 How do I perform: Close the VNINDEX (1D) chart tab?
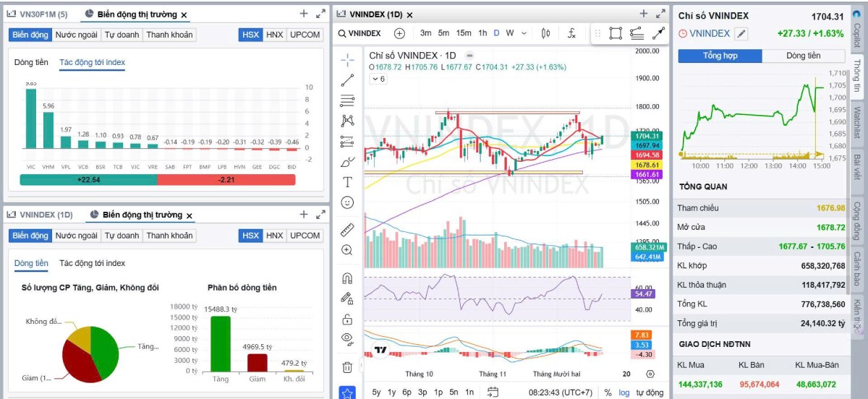coord(410,14)
